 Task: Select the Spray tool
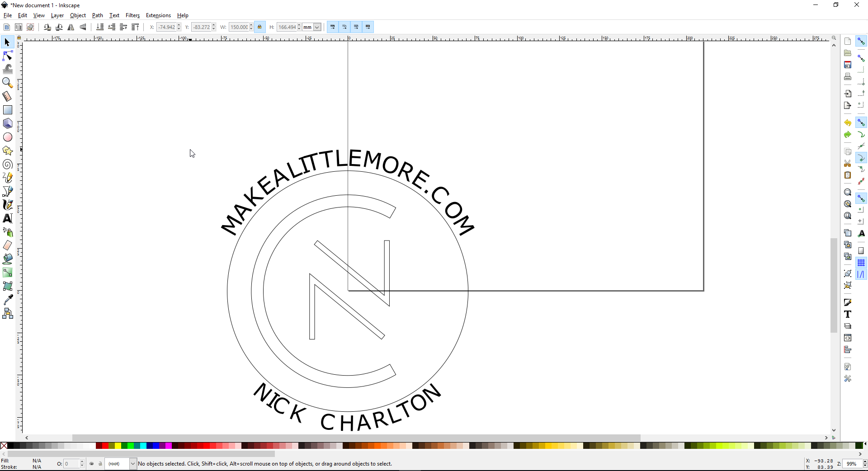coord(7,232)
